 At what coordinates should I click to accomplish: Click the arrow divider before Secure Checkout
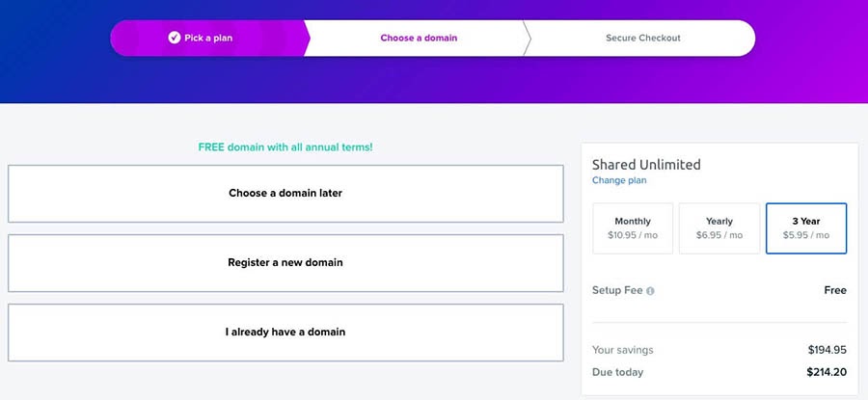coord(527,39)
